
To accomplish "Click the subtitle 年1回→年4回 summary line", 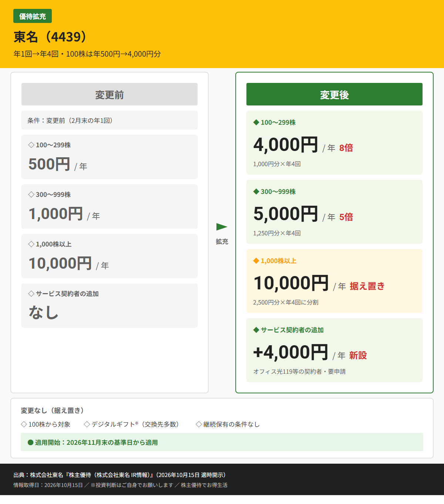I will point(87,54).
